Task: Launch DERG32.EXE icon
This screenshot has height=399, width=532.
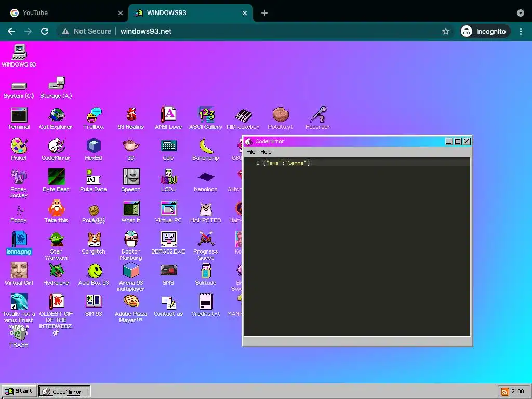Action: point(168,243)
